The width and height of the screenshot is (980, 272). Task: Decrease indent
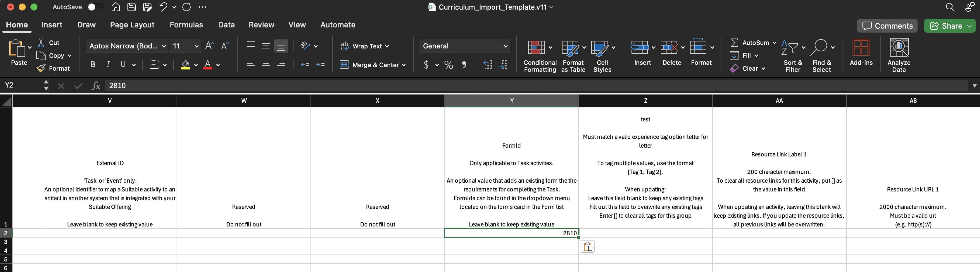click(305, 64)
